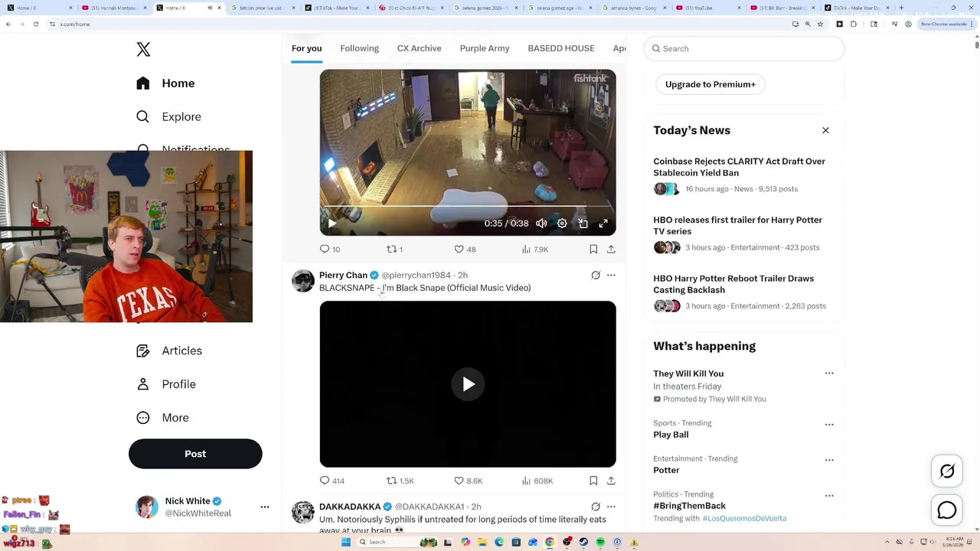Close the Today's News panel
The height and width of the screenshot is (551, 980).
pyautogui.click(x=825, y=130)
